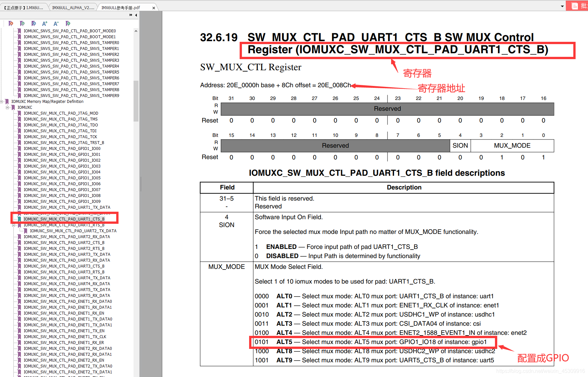Image resolution: width=588 pixels, height=377 pixels.
Task: Click bookmark icon of IOMUXC_SW_MUX_CTL_PAD_JTAG_MOD
Action: (x=20, y=113)
